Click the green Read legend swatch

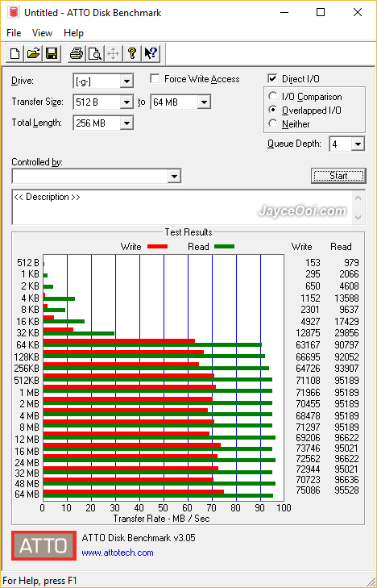click(x=224, y=246)
